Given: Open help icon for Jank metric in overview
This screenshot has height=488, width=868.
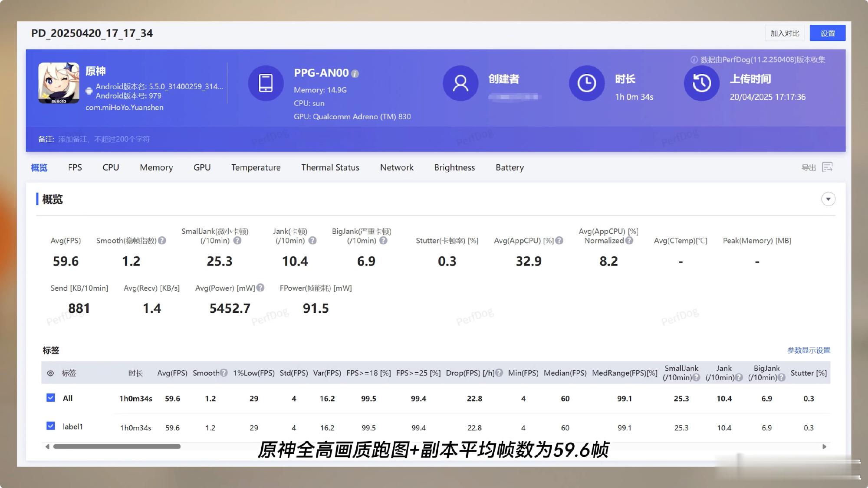Looking at the screenshot, I should click(312, 240).
